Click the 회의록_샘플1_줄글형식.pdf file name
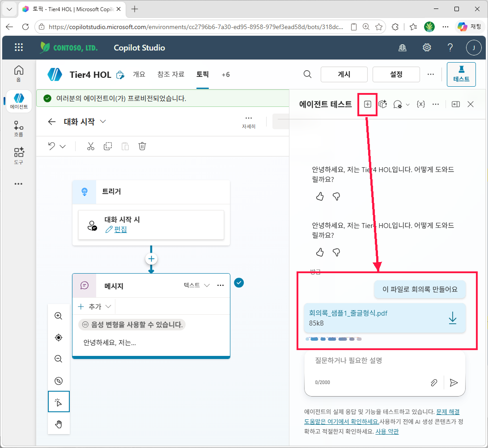Viewport: 488px width, 448px height. (x=348, y=313)
